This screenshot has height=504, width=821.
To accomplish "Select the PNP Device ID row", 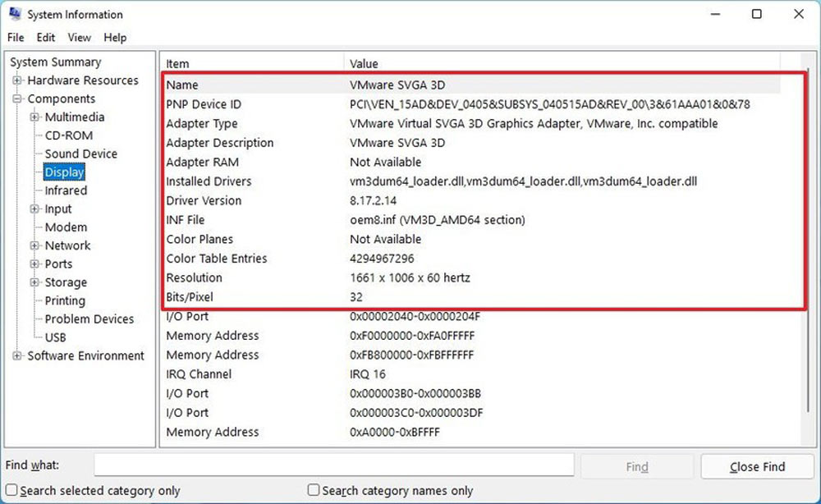I will click(470, 104).
